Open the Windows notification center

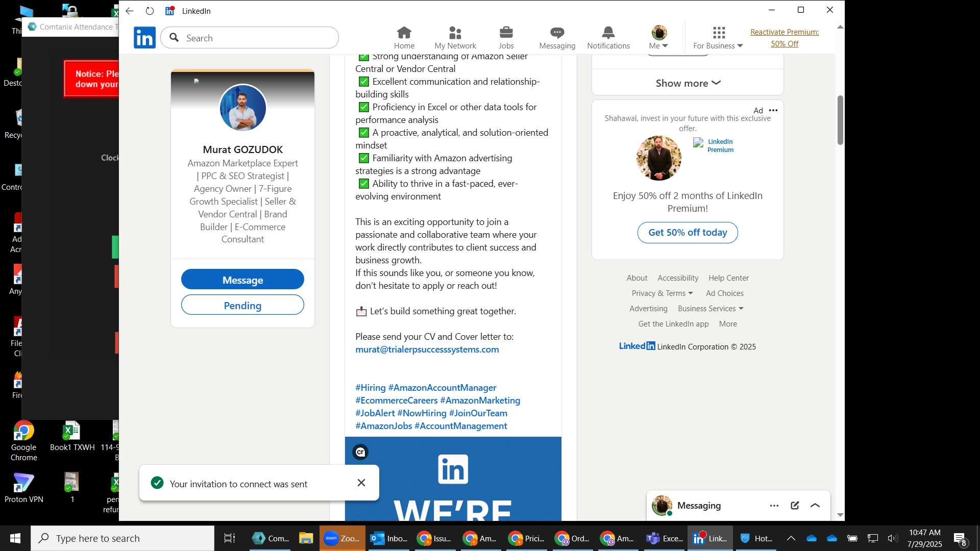960,538
